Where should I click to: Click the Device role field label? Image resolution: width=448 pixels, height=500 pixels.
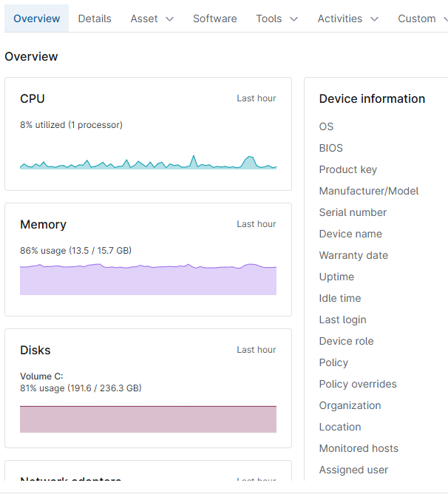pos(347,341)
